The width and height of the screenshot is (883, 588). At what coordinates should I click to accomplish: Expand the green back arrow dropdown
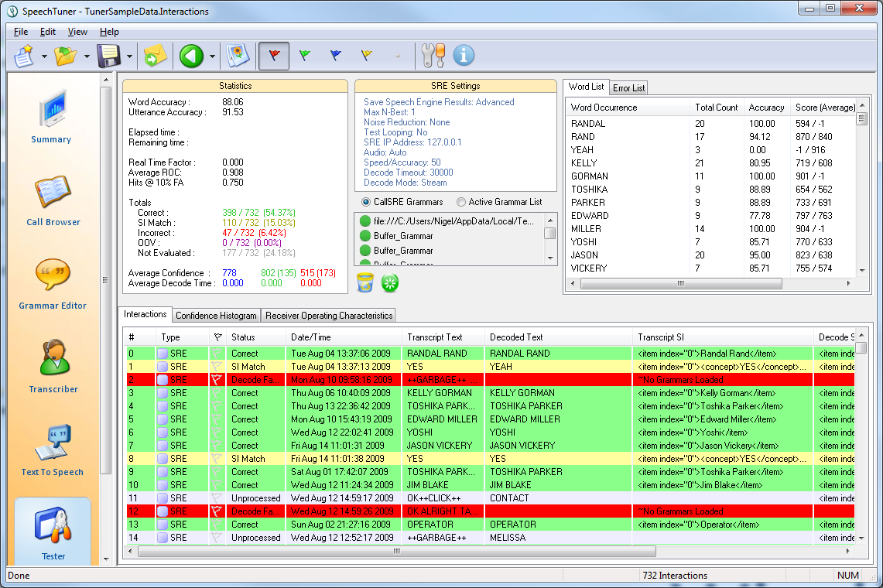point(212,56)
